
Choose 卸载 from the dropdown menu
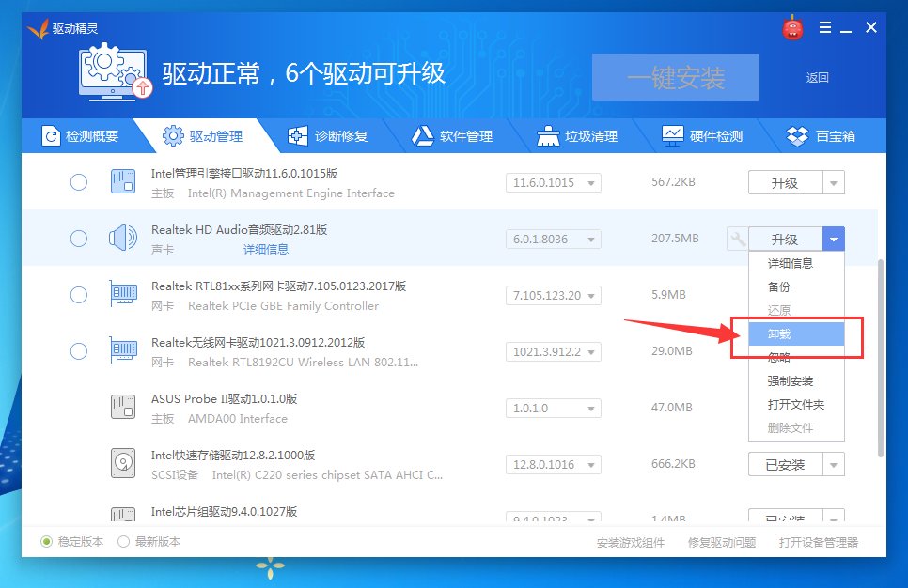[x=796, y=334]
